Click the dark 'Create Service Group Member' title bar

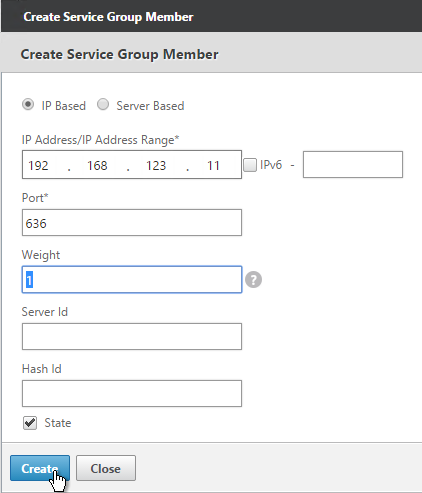click(212, 16)
